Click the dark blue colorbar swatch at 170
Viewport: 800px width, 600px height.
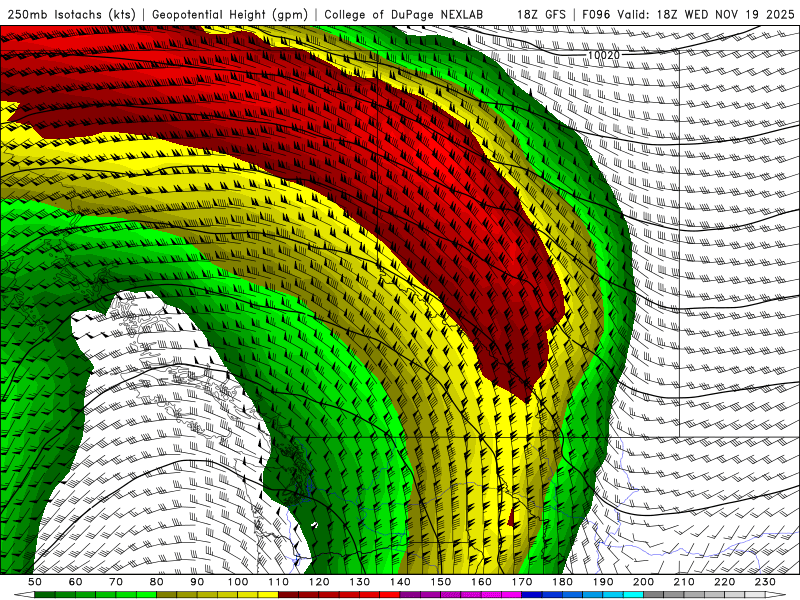pos(532,594)
